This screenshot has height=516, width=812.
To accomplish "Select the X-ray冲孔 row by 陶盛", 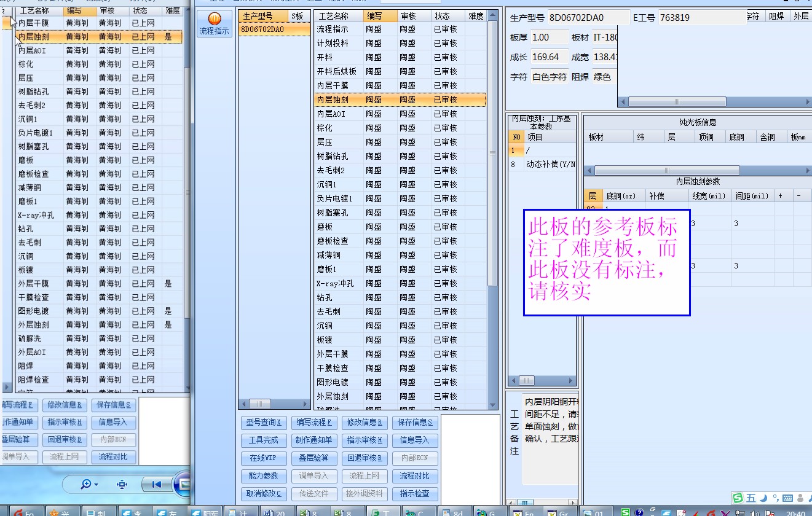I will (x=400, y=283).
